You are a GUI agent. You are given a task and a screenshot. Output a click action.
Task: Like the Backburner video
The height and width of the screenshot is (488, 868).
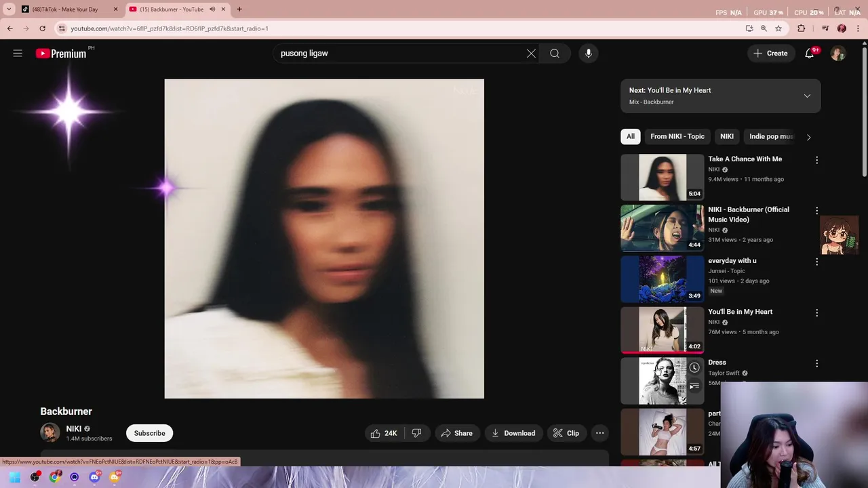(x=384, y=433)
